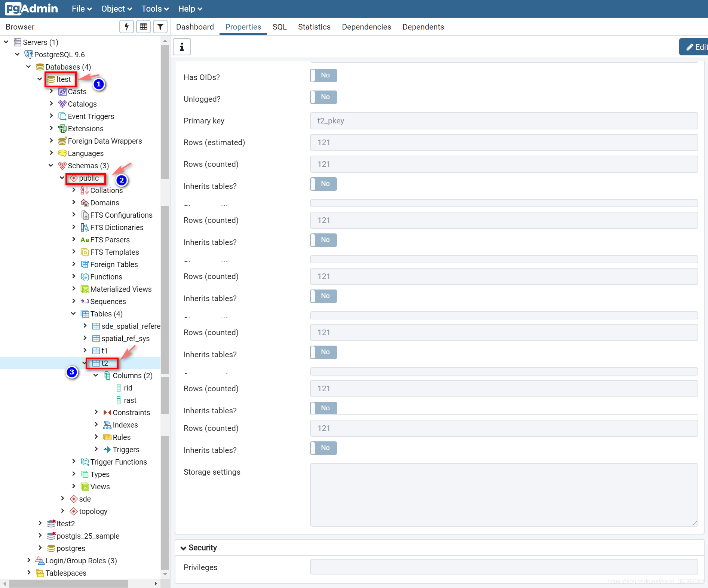Expand the Constraints node
Viewport: 708px width, 588px height.
[96, 412]
